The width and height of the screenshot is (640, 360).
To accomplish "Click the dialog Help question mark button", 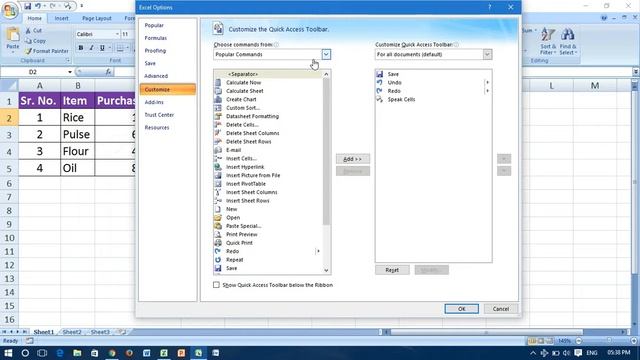I will coord(489,7).
